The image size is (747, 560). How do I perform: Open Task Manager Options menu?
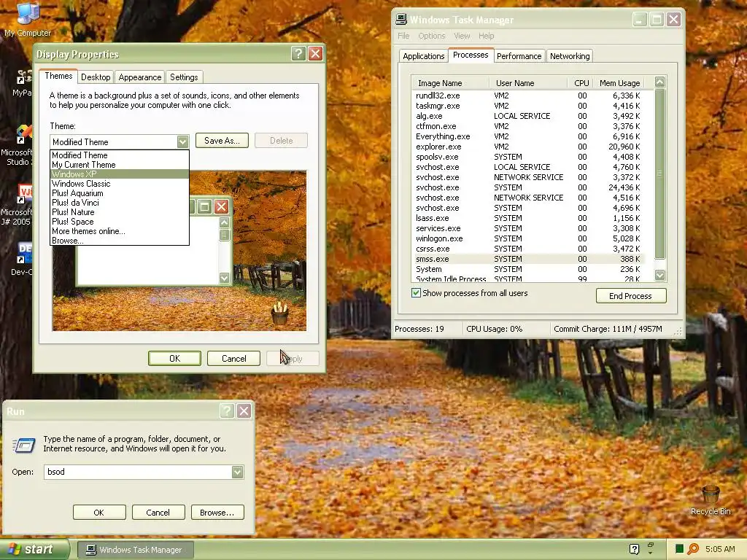tap(432, 36)
